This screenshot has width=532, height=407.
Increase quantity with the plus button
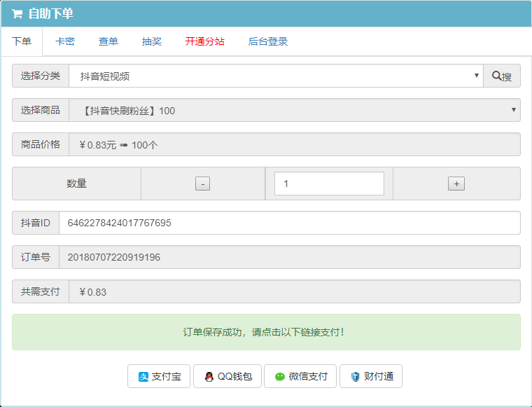456,184
